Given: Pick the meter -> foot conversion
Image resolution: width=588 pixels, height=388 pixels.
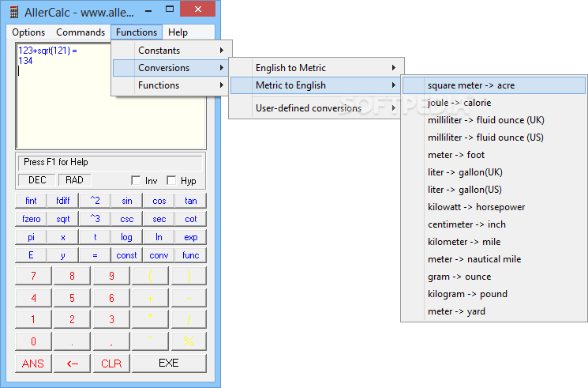Looking at the screenshot, I should [494, 155].
